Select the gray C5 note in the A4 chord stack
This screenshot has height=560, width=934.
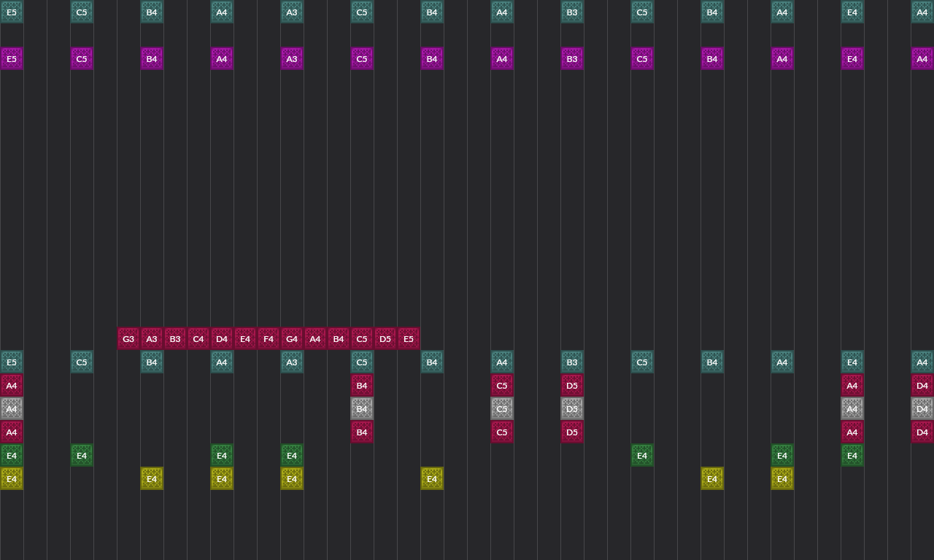point(502,409)
